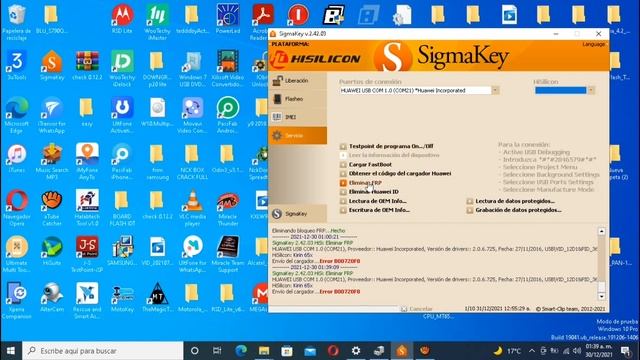Select the AlterCam desktop icon
This screenshot has width=640, height=360.
(52, 298)
